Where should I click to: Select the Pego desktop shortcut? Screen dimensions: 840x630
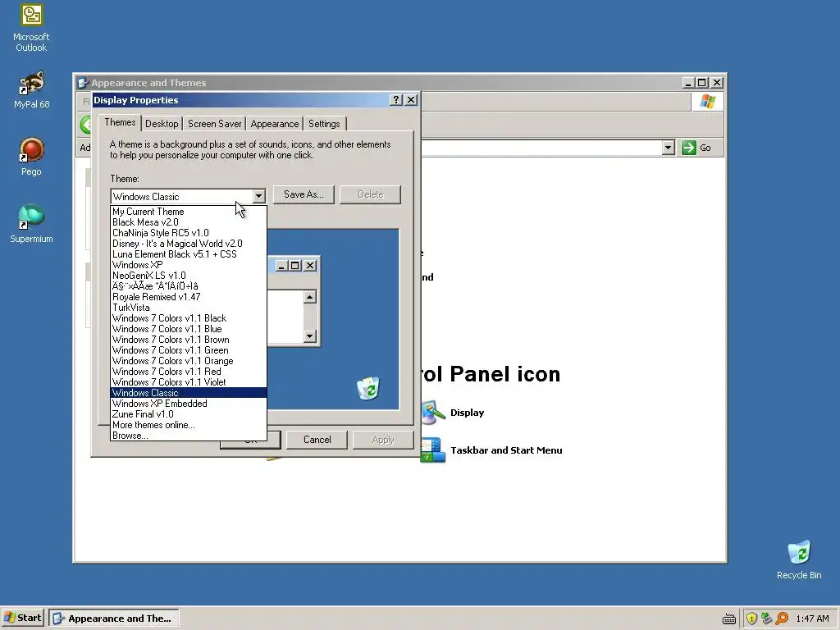pos(31,157)
